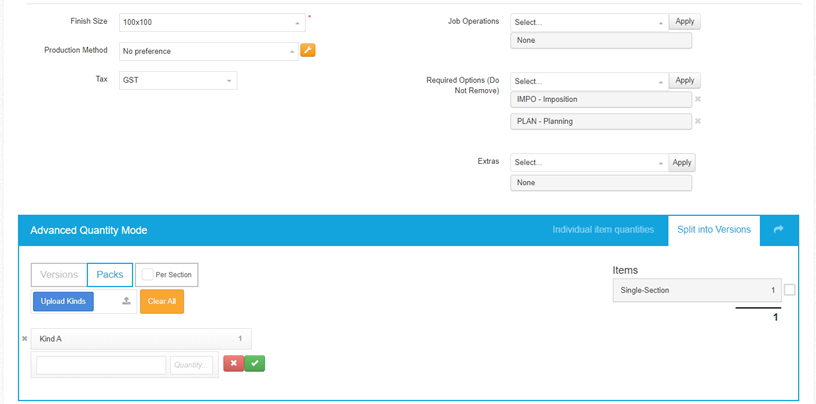Screen dimensions: 816x404
Task: Open the Extras select dropdown
Action: pos(589,162)
